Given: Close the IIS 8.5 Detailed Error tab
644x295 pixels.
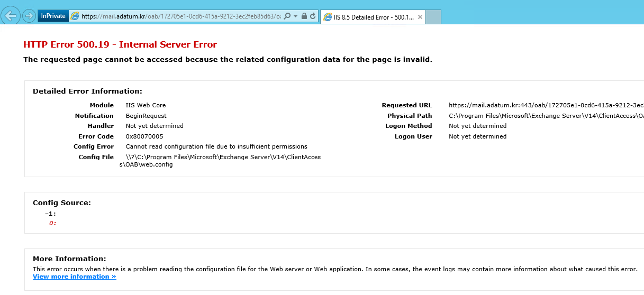Looking at the screenshot, I should 420,17.
